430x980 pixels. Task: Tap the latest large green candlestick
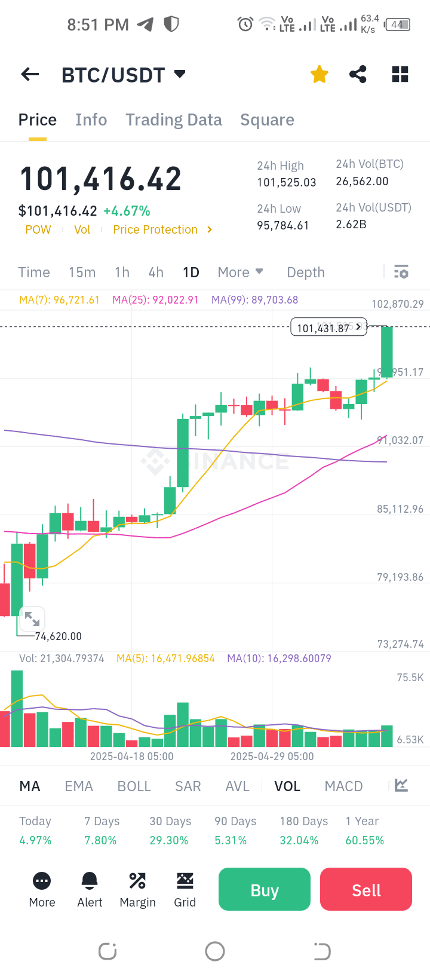click(x=387, y=351)
